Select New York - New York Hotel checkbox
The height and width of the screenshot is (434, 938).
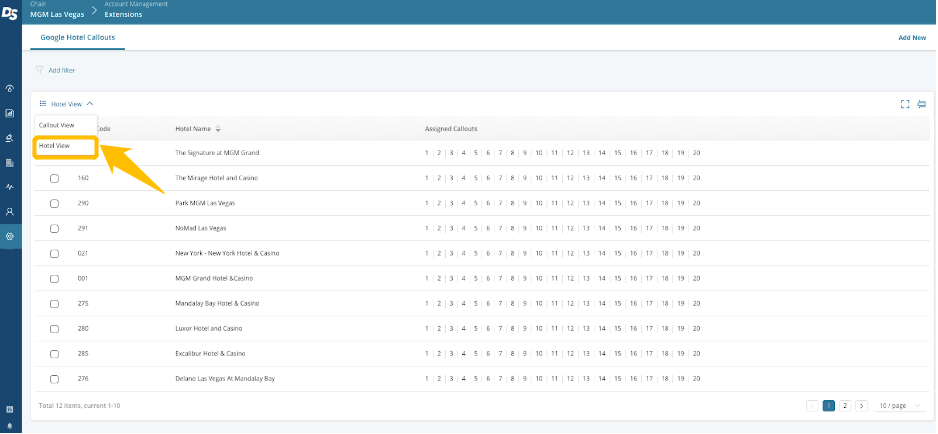(x=54, y=254)
